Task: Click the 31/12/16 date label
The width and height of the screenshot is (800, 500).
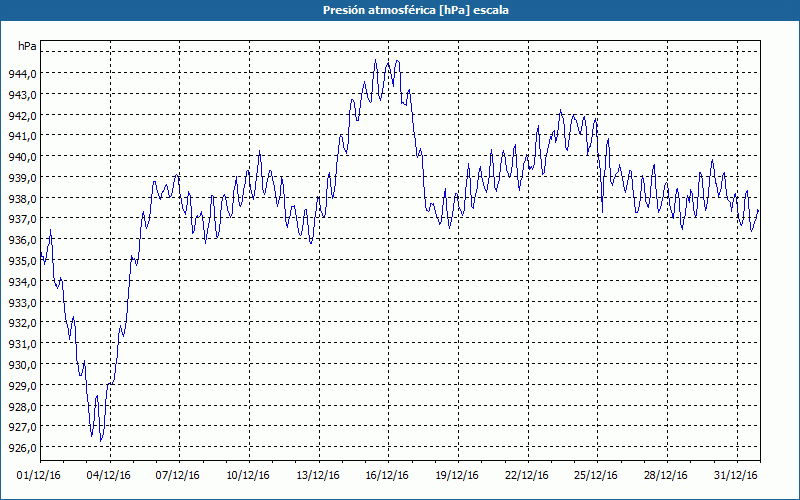Action: point(736,476)
